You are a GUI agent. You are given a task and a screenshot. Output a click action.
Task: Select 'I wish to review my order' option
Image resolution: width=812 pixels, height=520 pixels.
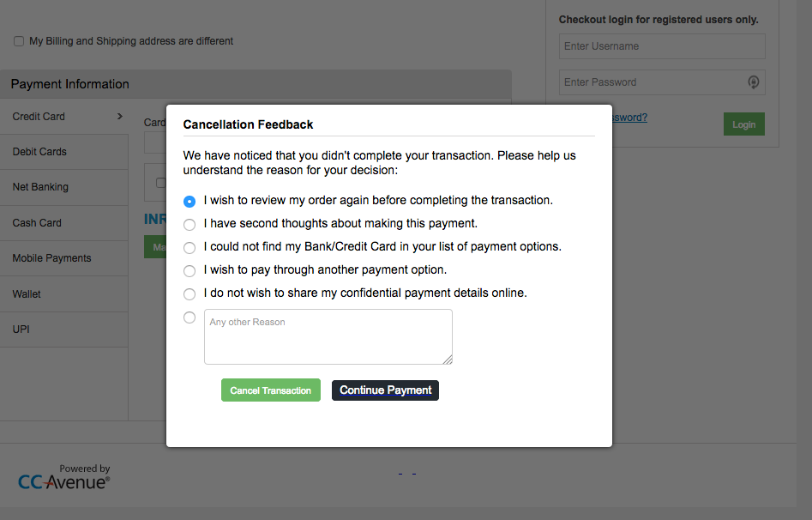(x=189, y=201)
